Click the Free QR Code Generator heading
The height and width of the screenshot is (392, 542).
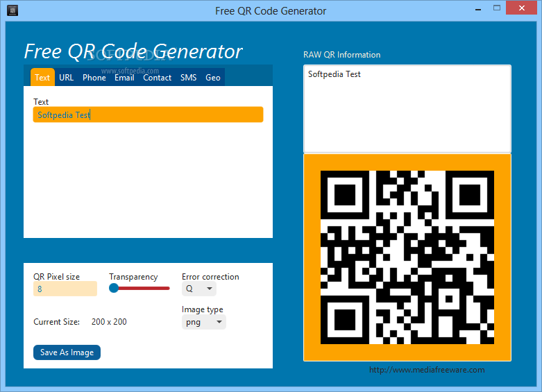pyautogui.click(x=133, y=51)
